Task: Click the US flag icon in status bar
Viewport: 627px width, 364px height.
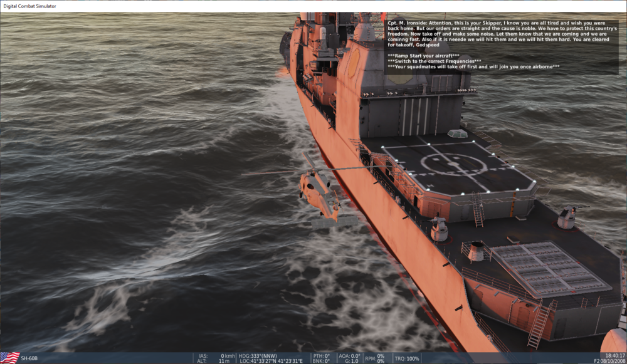Action: coord(9,358)
